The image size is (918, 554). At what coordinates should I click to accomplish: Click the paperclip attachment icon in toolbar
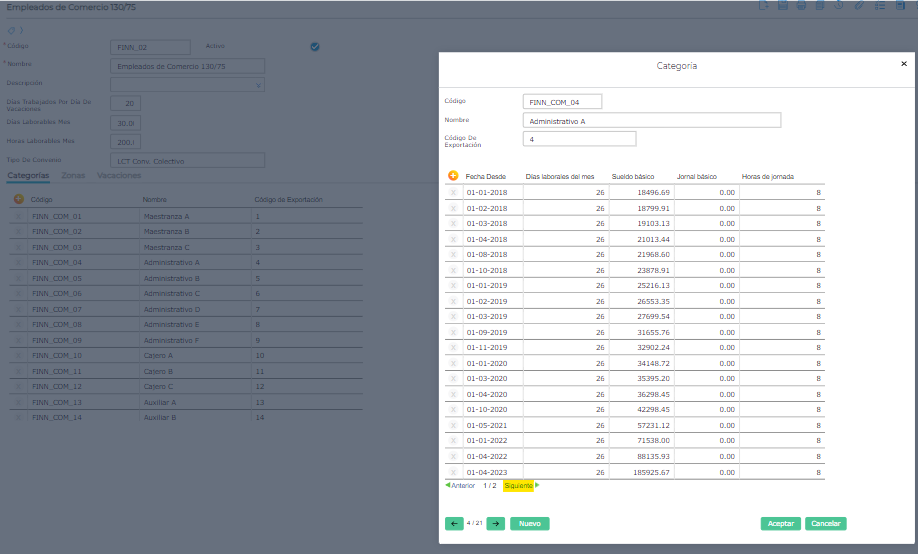pyautogui.click(x=858, y=6)
